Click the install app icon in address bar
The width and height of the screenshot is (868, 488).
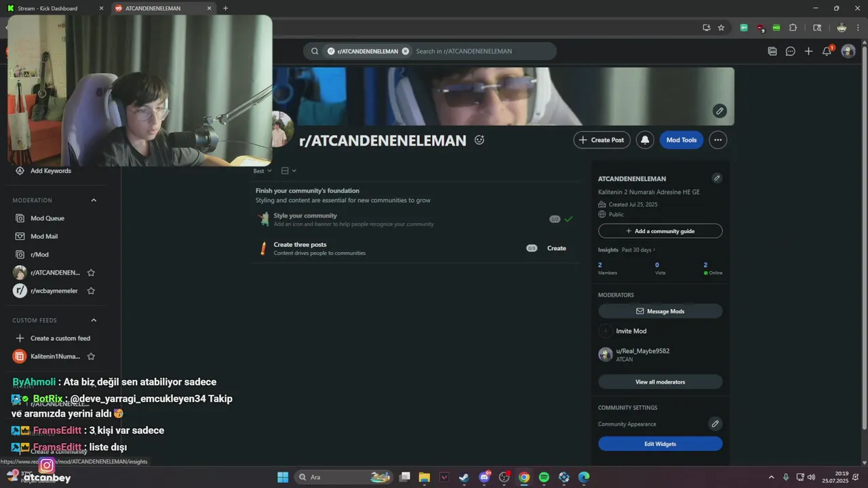(x=707, y=28)
